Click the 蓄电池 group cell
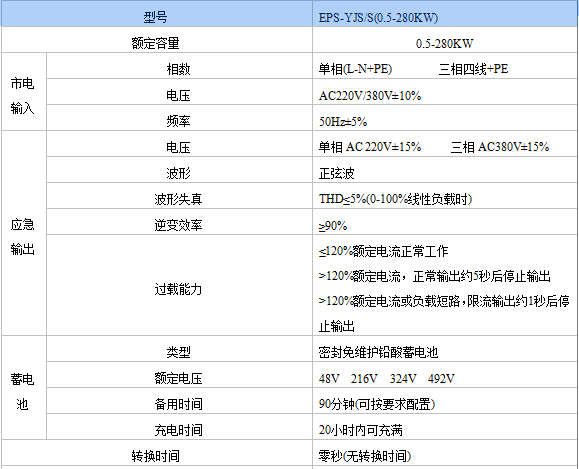Image resolution: width=579 pixels, height=469 pixels. (24, 388)
